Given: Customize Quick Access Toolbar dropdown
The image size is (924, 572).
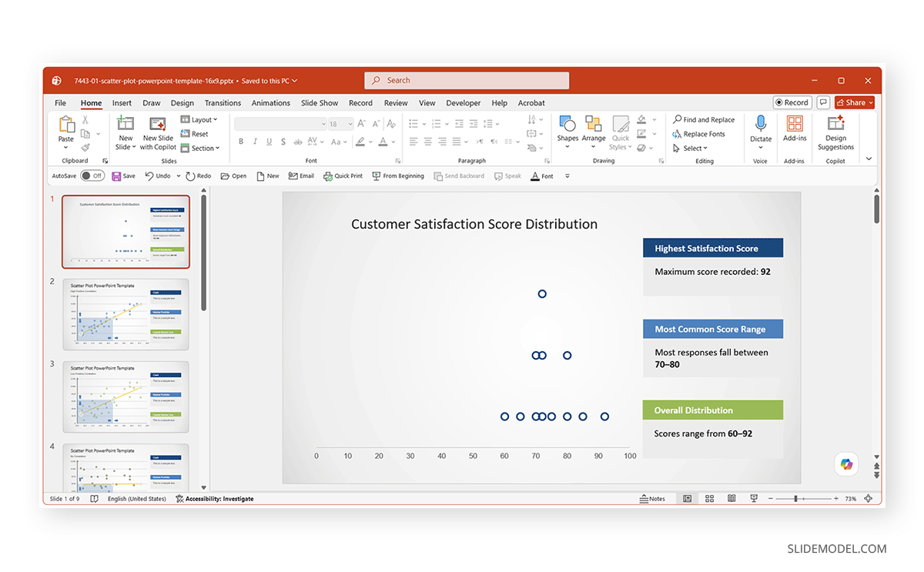Looking at the screenshot, I should (567, 176).
